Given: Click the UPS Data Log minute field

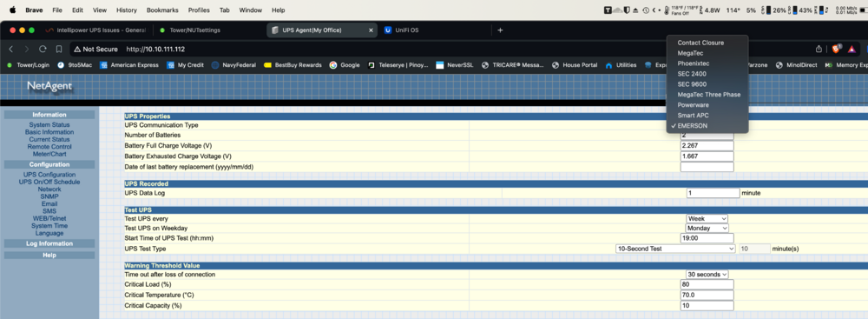Looking at the screenshot, I should (x=713, y=193).
